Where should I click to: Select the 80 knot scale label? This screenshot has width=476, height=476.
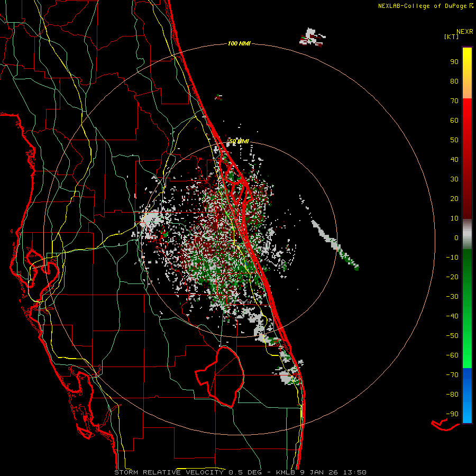coord(454,81)
